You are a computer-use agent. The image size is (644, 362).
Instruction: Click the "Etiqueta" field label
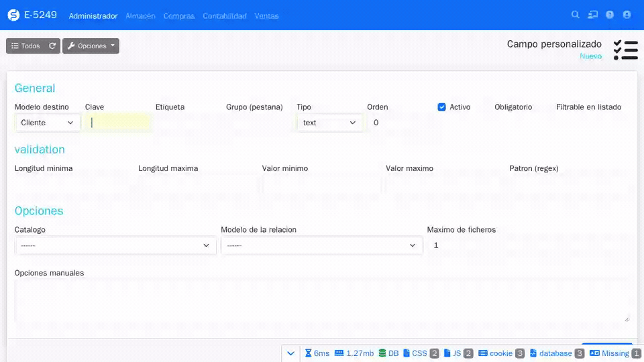[x=170, y=107]
